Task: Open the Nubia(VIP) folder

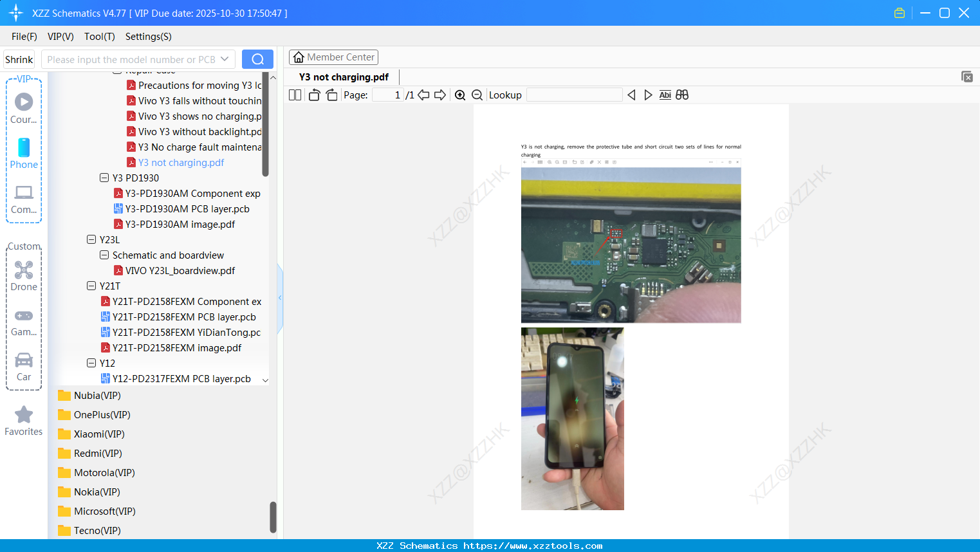Action: [x=97, y=396]
